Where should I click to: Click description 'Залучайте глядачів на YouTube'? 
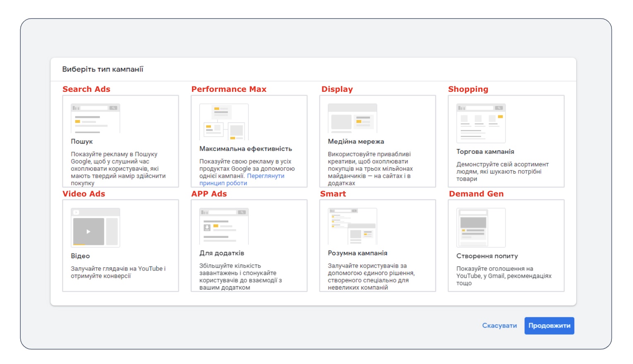(118, 272)
